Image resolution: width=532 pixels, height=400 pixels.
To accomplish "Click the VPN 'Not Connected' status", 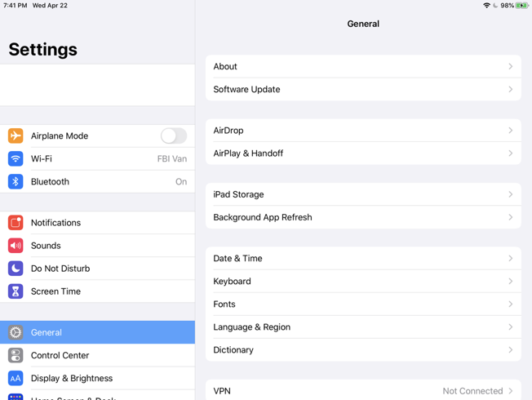I will (472, 391).
